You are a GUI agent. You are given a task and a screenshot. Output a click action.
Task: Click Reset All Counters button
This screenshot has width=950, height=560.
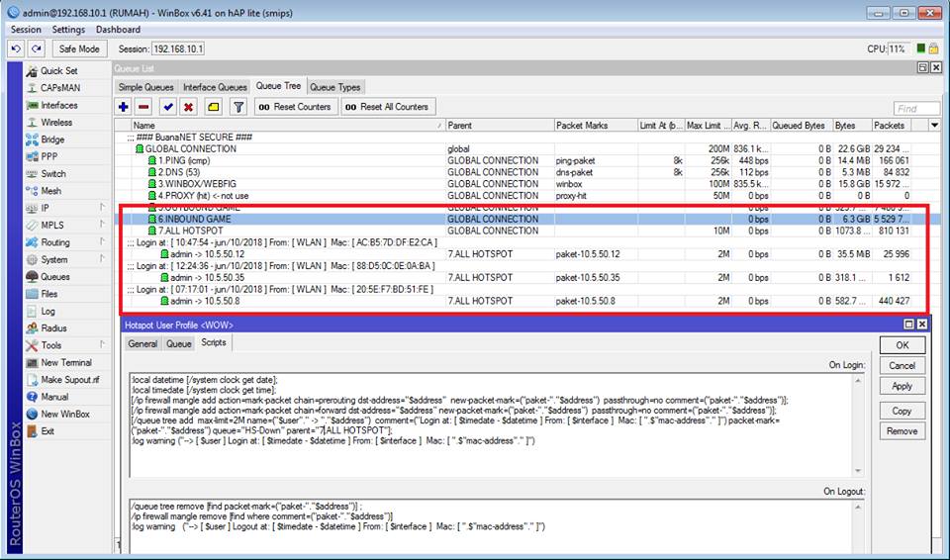click(388, 107)
